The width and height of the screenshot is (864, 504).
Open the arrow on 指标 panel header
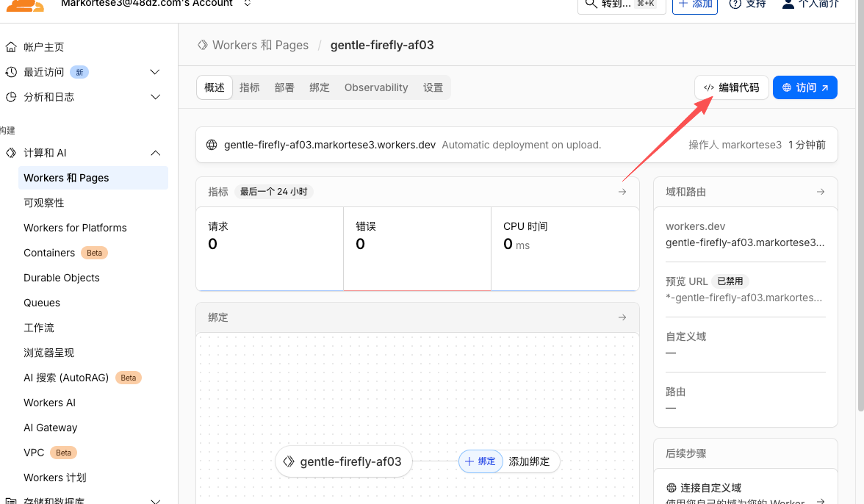click(622, 192)
